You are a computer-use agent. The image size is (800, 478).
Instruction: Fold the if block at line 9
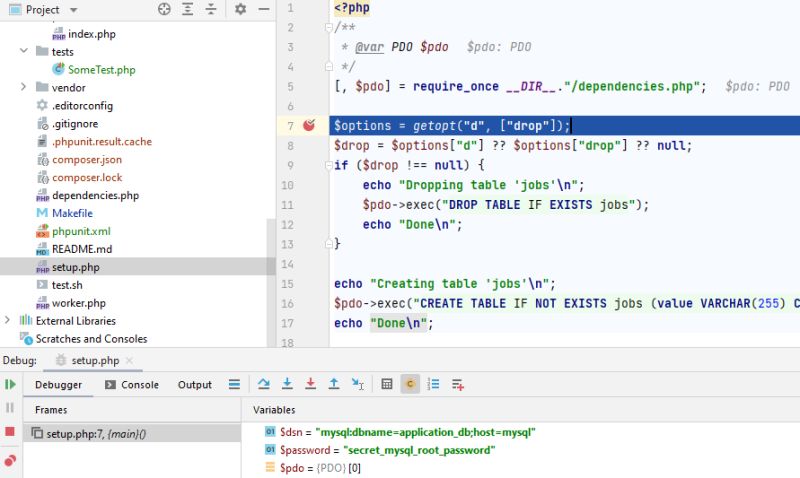point(329,165)
